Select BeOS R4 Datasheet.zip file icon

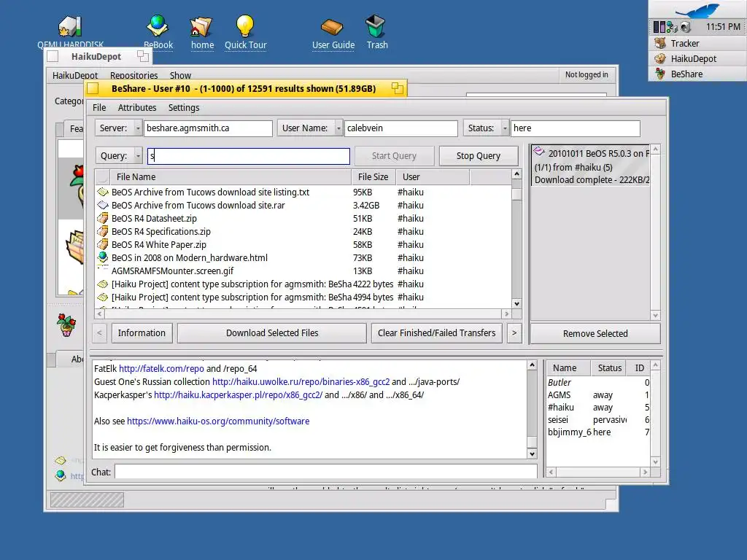[102, 219]
